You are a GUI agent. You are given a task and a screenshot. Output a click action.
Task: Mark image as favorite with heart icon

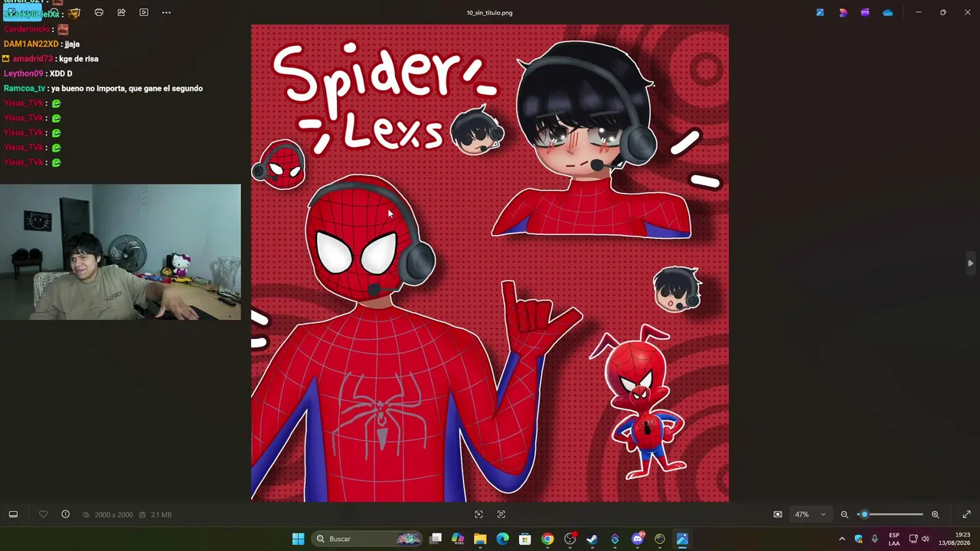point(43,514)
